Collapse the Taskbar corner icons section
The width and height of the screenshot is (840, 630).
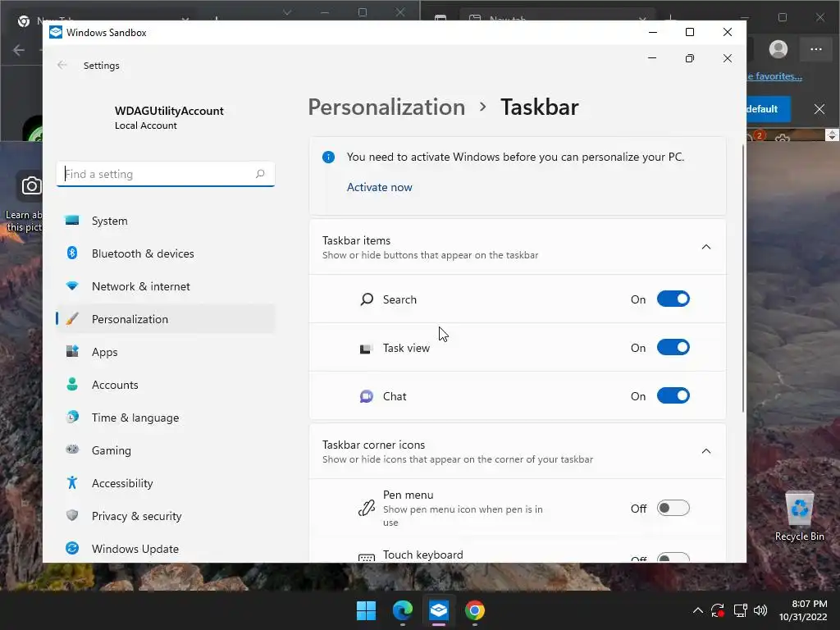point(706,451)
